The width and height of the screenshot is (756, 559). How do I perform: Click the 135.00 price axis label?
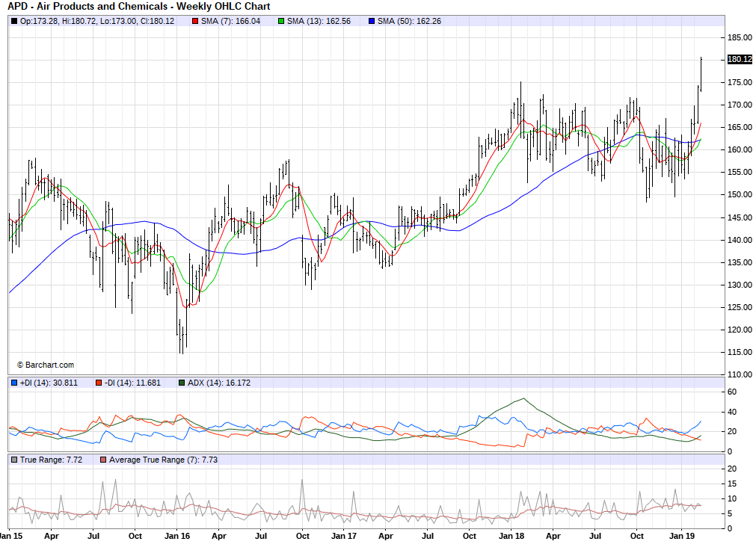pyautogui.click(x=740, y=262)
